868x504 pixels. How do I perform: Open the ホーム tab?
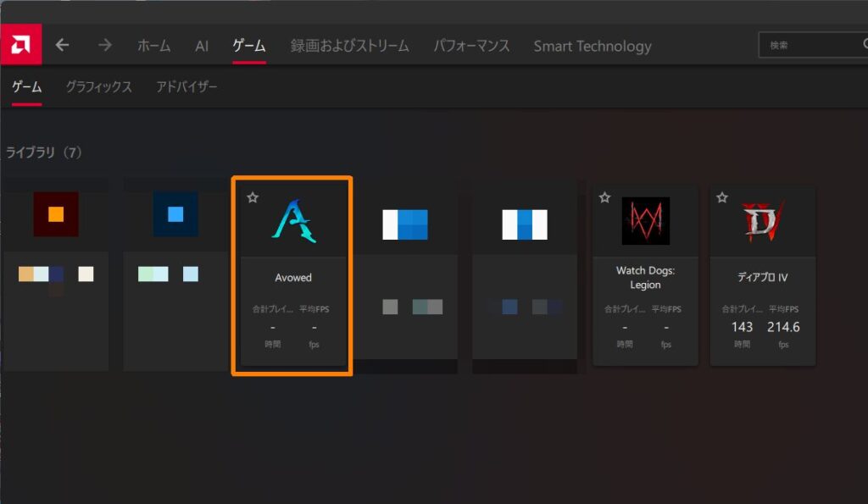click(154, 46)
